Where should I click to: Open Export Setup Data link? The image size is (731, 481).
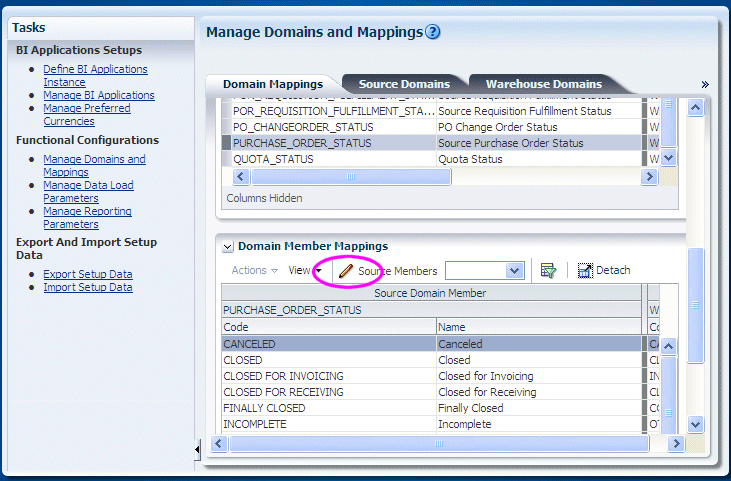click(88, 274)
